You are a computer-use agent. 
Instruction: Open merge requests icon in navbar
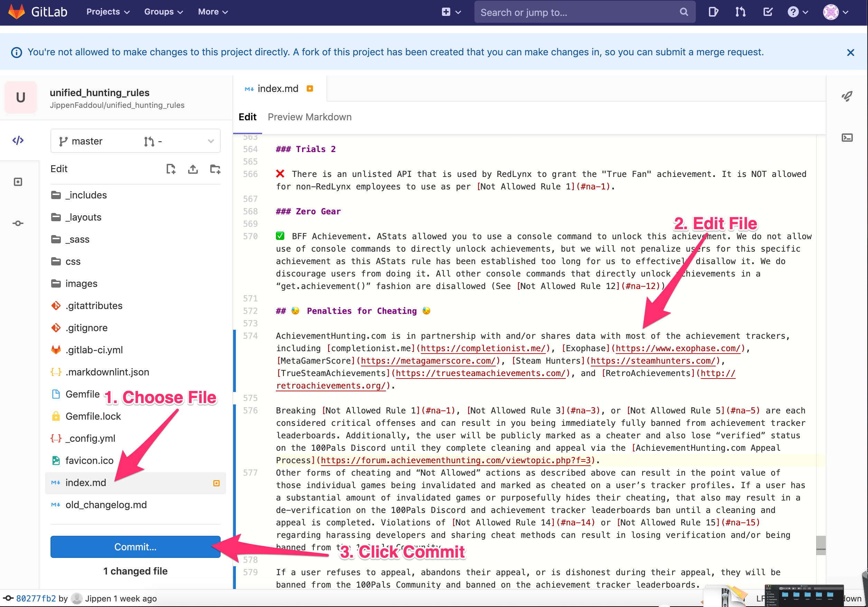point(740,12)
